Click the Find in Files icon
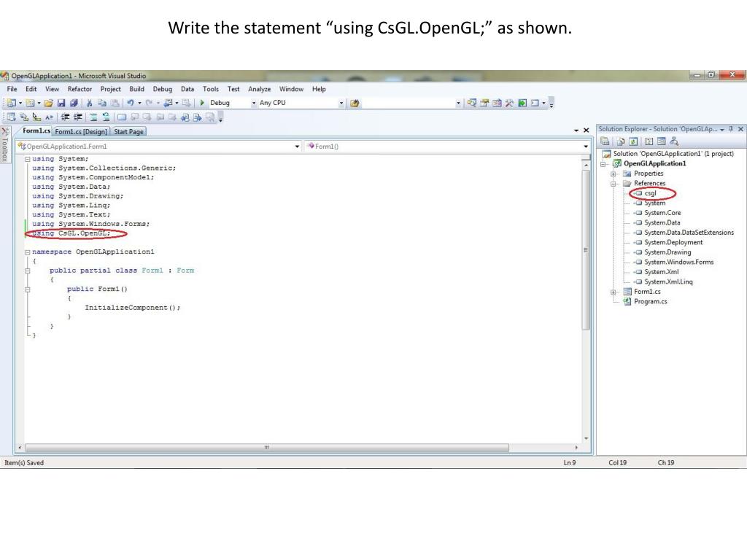Viewport: 747px width, 560px height. 355,103
